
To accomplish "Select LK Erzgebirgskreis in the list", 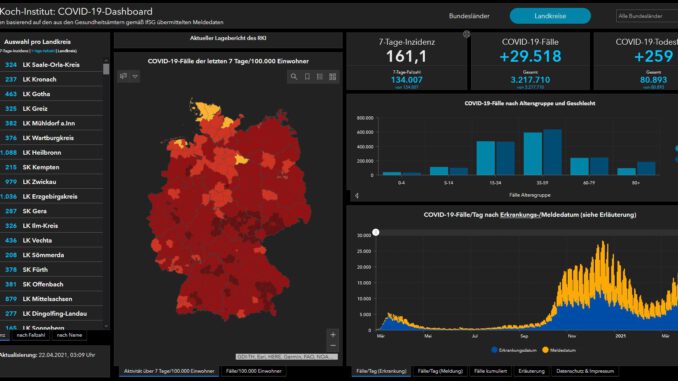I will coord(51,197).
